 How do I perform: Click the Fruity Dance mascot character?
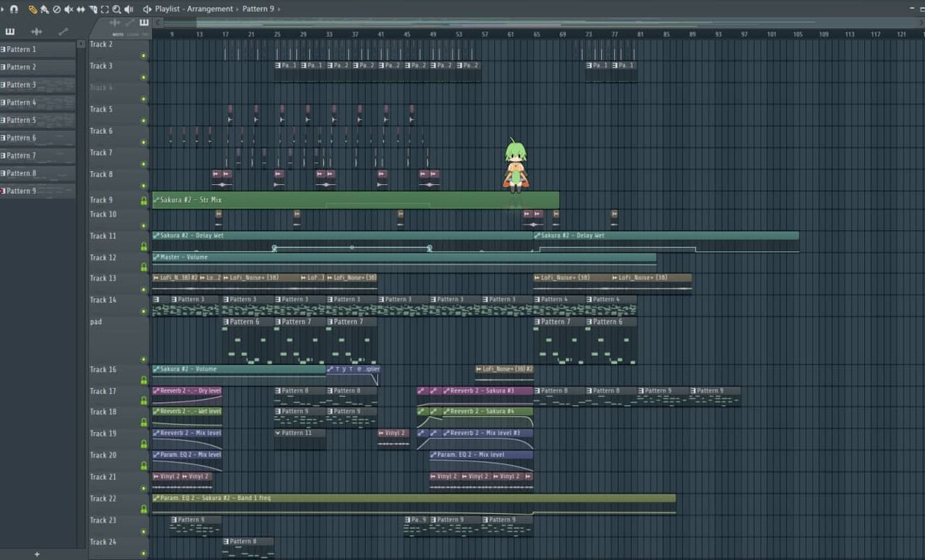click(x=515, y=166)
